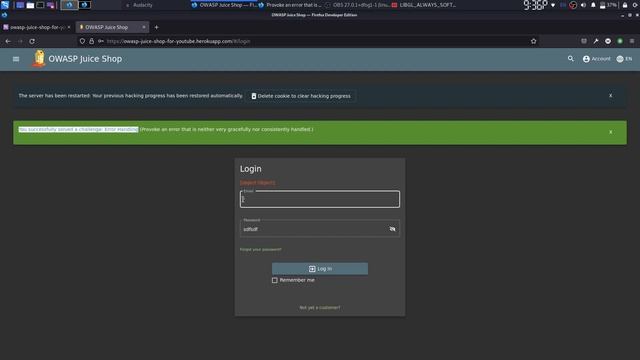Open the Firefox developer tools wrench icon

[x=596, y=41]
